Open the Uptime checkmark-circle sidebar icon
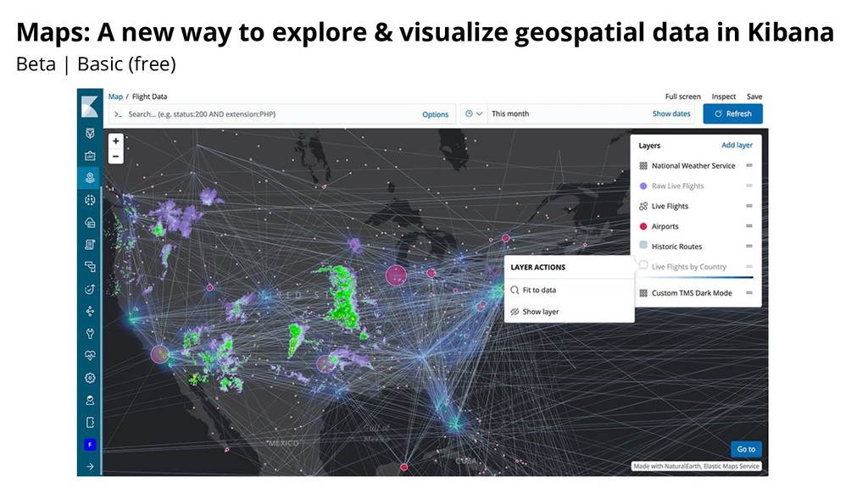 point(90,289)
